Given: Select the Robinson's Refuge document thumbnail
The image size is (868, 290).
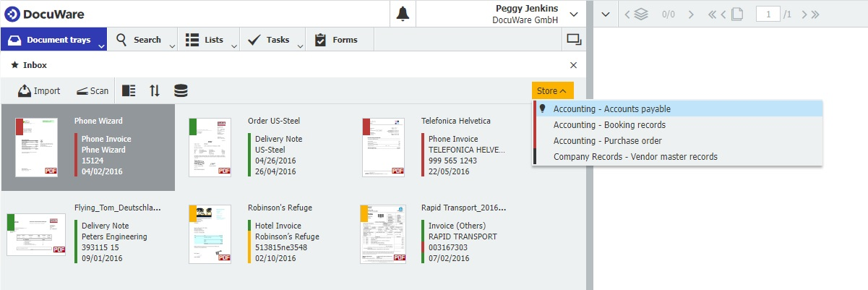Looking at the screenshot, I should tap(210, 234).
